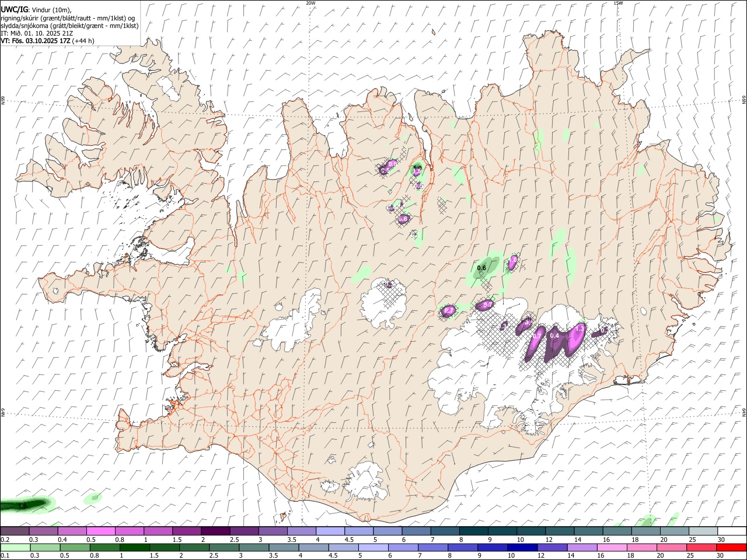Select the '(+44 h)' forecast offset text

83,41
